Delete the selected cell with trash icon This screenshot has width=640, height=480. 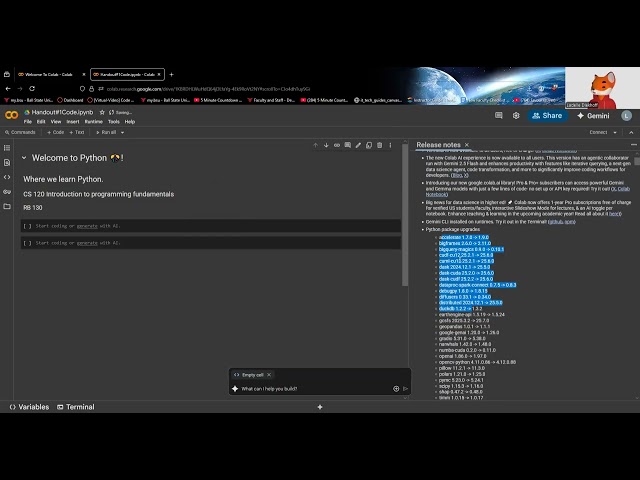pos(380,145)
